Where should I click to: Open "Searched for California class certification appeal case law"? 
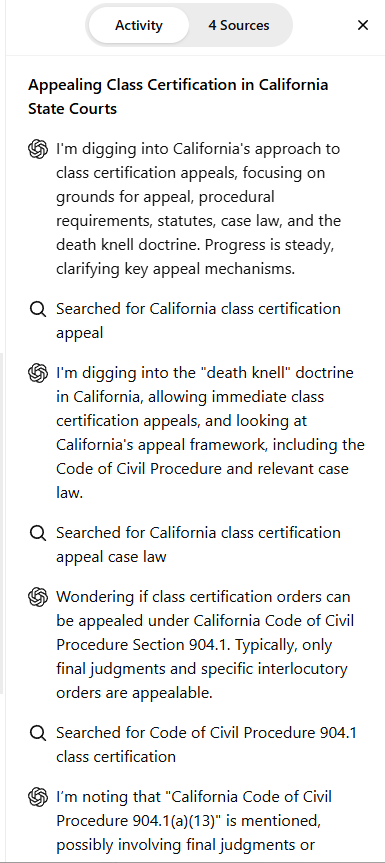coord(198,545)
